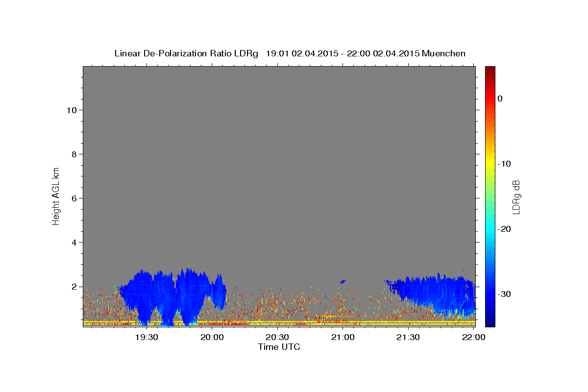Click the 20:00 time axis label
588x392 pixels.
tap(212, 337)
